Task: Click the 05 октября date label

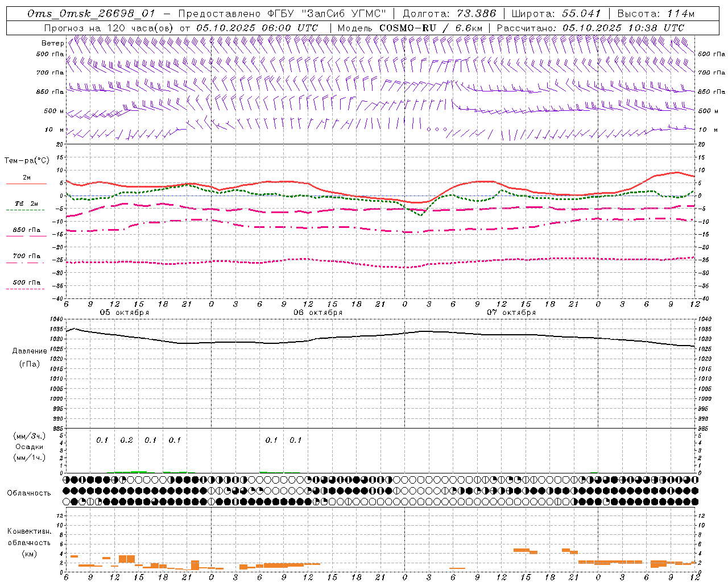Action: [125, 313]
